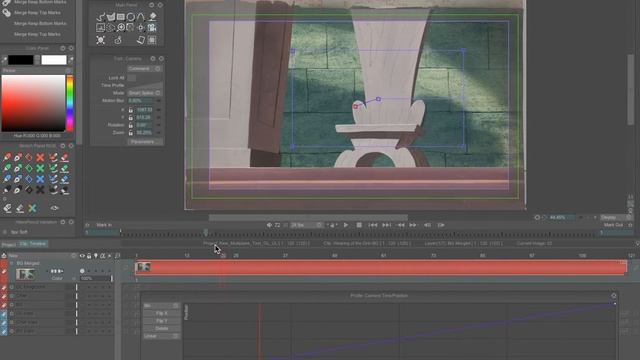640x360 pixels.
Task: Click the Stop button
Action: pyautogui.click(x=359, y=225)
